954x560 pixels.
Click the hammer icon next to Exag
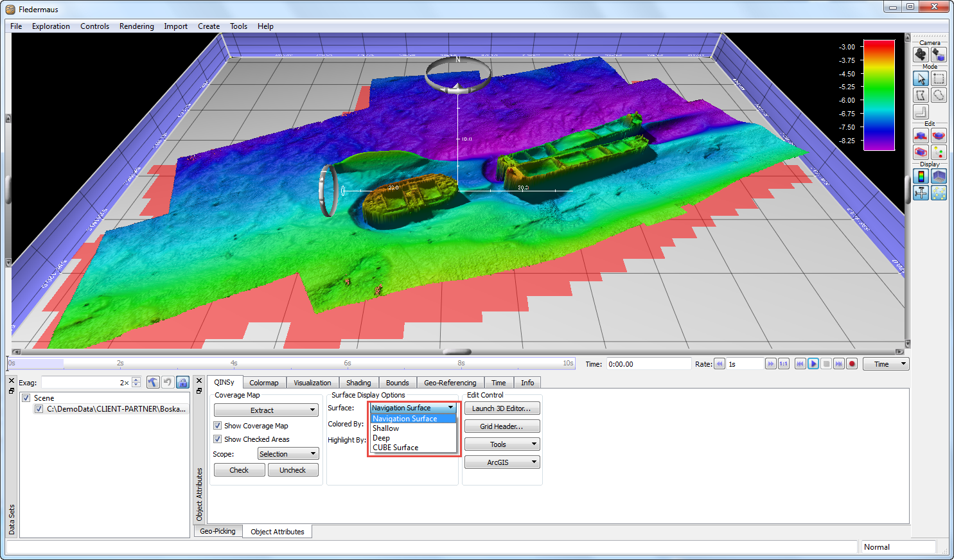coord(153,383)
